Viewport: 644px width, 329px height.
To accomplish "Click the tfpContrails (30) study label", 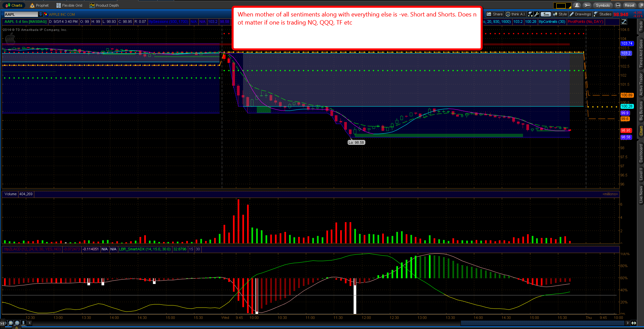I will point(552,22).
